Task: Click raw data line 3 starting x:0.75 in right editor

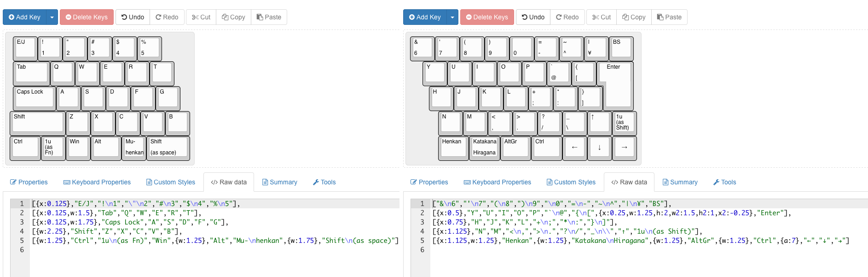Action: 649,222
